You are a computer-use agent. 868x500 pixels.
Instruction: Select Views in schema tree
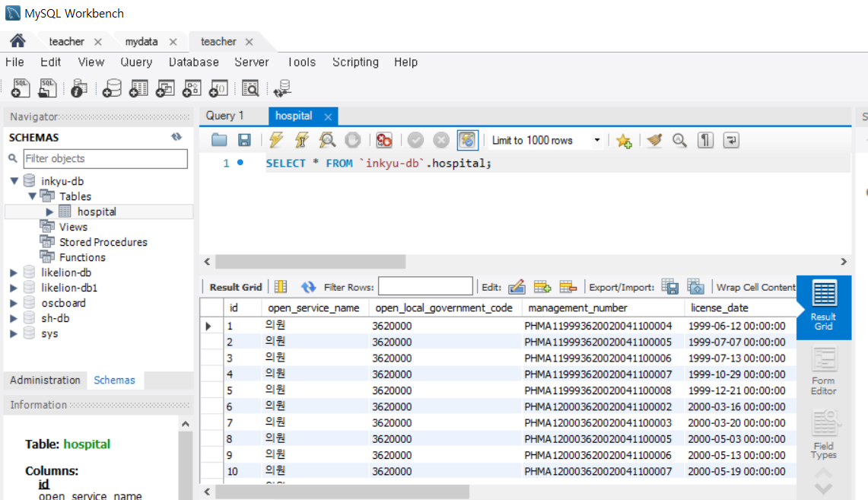[x=73, y=227]
